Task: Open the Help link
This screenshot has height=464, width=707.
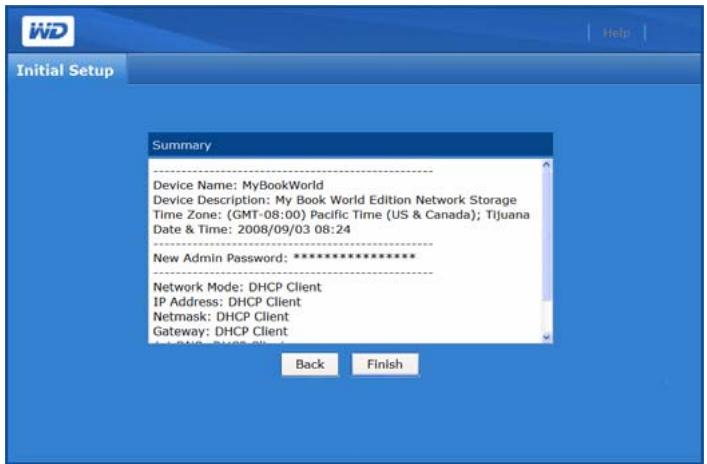Action: (x=616, y=33)
